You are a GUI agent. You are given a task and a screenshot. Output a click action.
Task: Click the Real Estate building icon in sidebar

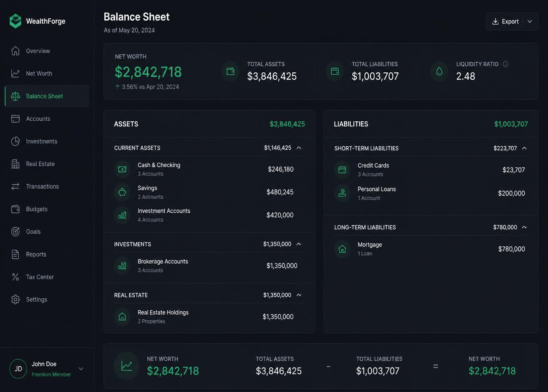[x=16, y=164]
